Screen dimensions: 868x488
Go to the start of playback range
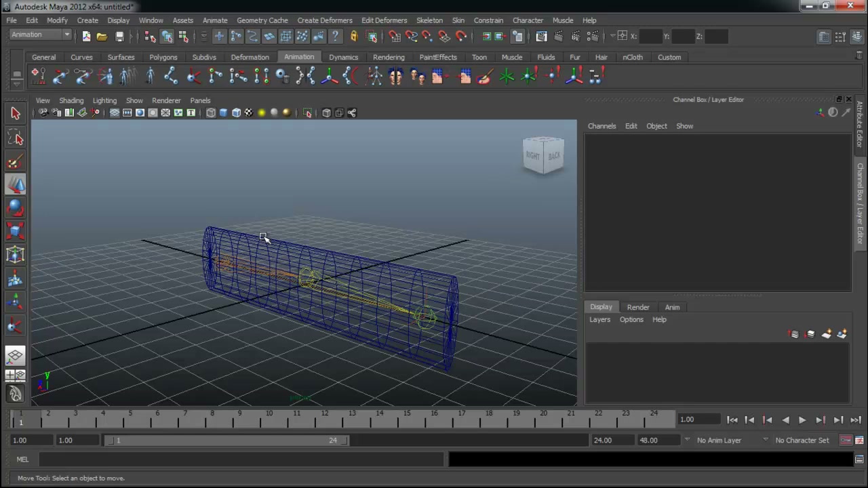732,420
